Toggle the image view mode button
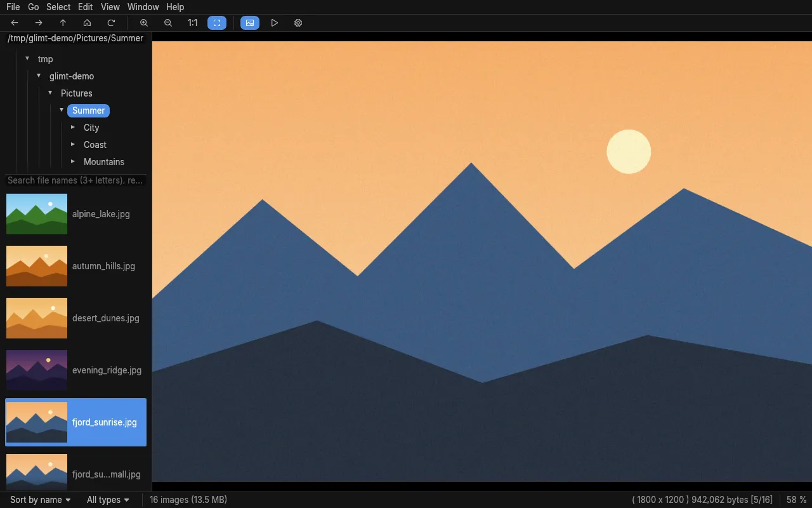This screenshot has width=812, height=508. point(250,23)
